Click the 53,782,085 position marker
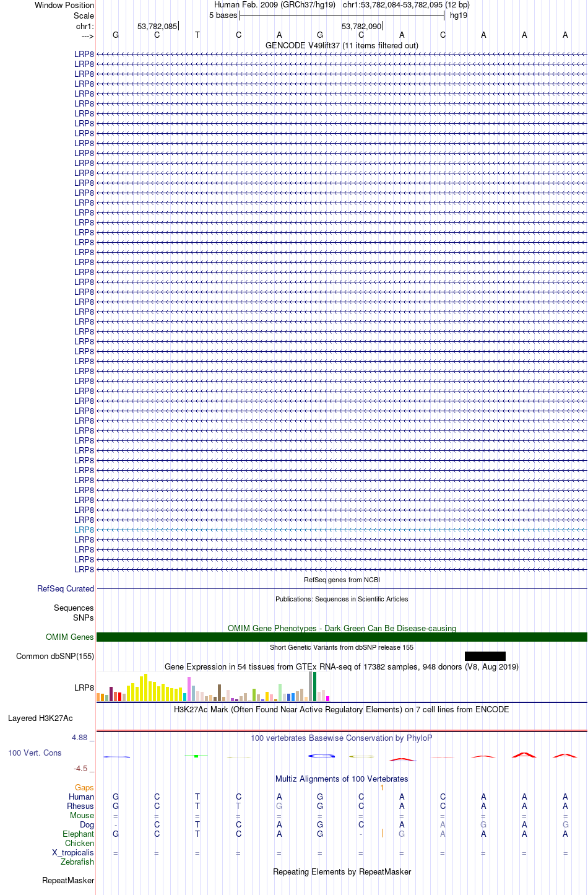 [x=157, y=26]
